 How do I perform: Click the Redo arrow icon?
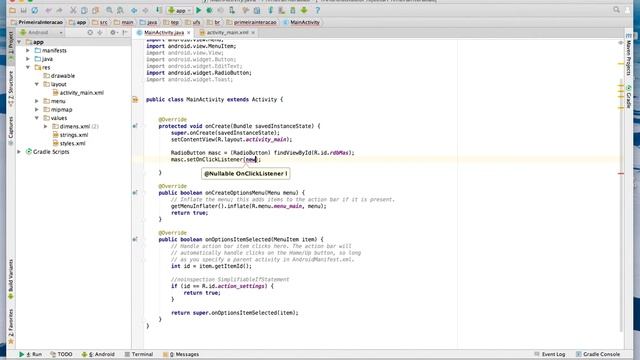(60, 10)
